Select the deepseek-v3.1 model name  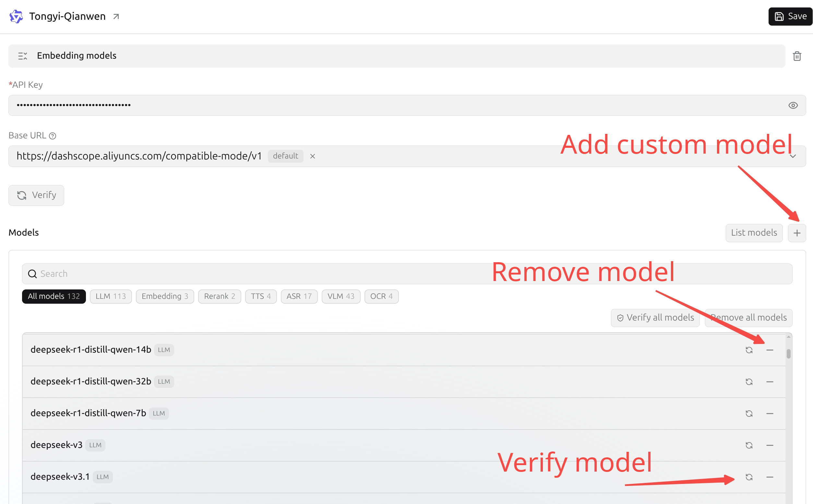(x=60, y=477)
